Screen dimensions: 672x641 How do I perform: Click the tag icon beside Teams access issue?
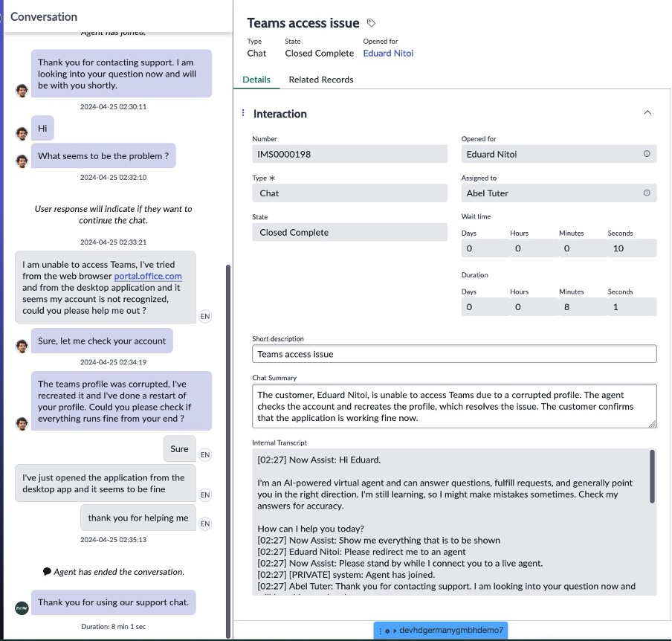click(372, 24)
